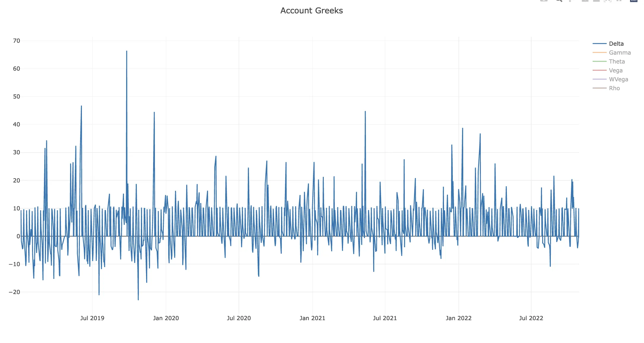
Task: Select the Zoom magnifier tool
Action: 559,1
